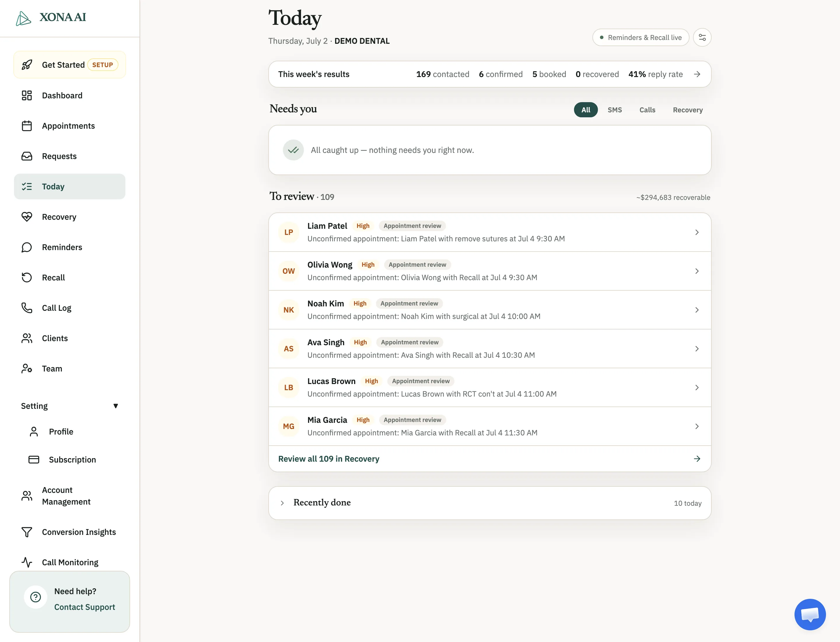Click the Dashboard grid icon
This screenshot has width=840, height=642.
(x=27, y=95)
